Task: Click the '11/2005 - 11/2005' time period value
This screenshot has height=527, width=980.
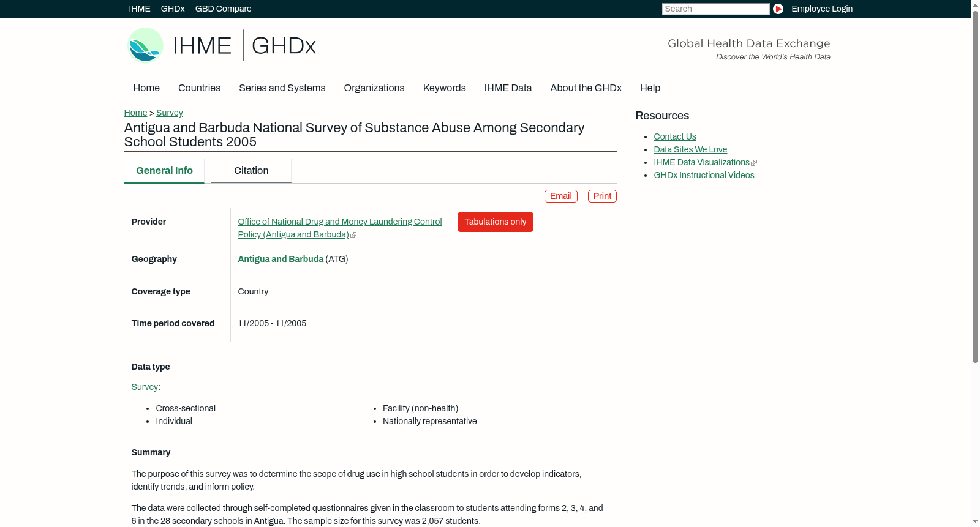Action: point(272,323)
